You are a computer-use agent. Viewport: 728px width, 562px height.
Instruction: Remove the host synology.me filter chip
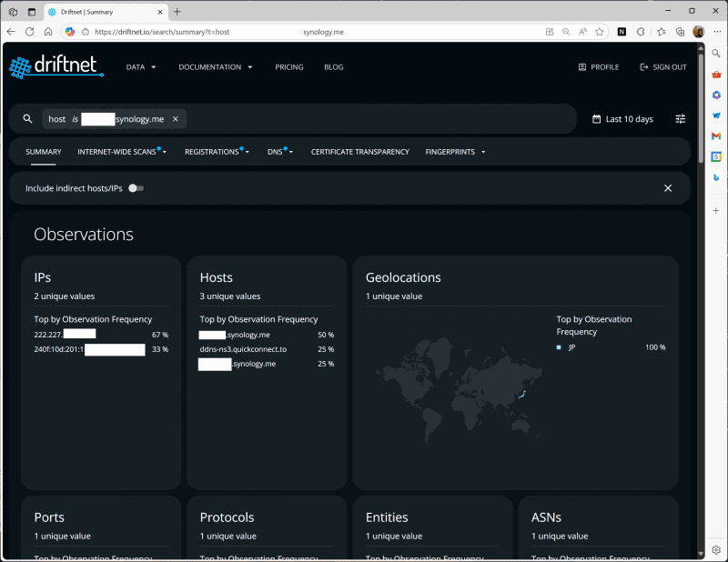coord(176,119)
